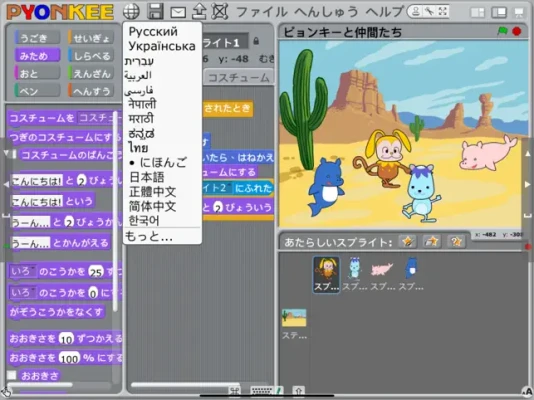
Task: Stop project with red stop button
Action: [517, 31]
